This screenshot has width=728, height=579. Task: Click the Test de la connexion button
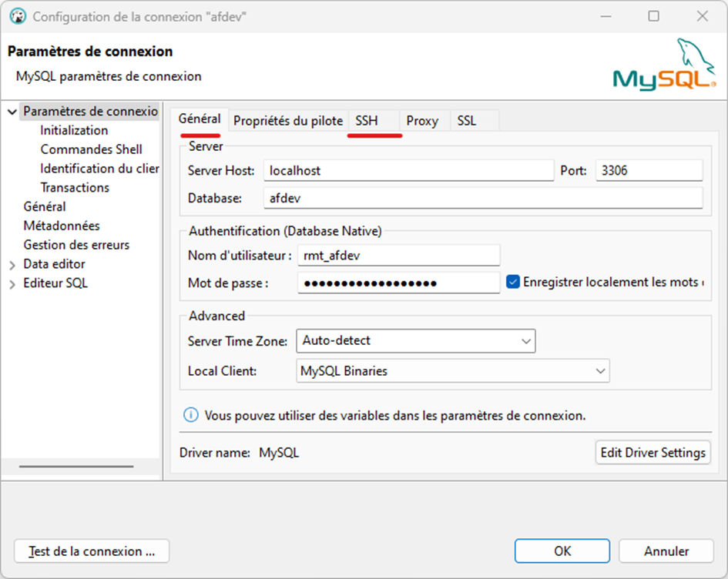92,551
